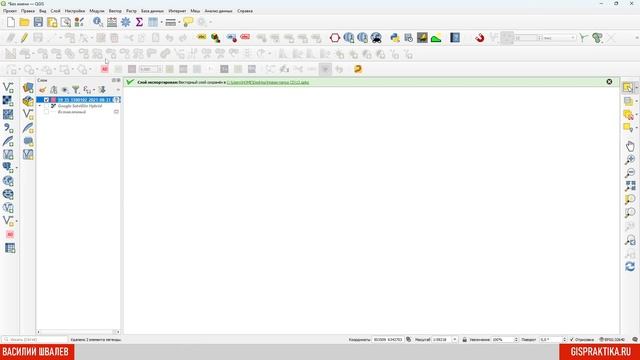Toggle Google Satellite Hybrid layer visibility checkbox
Viewport: 640px width, 360px height.
coord(47,106)
